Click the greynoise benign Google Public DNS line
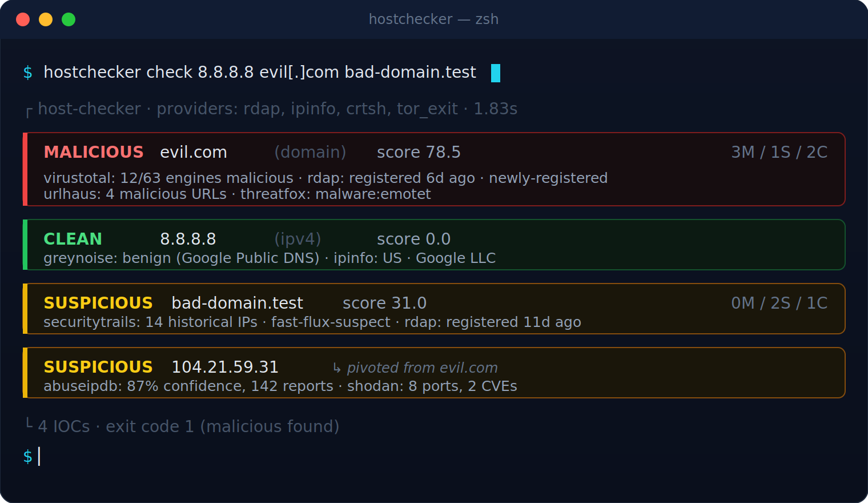 [270, 258]
